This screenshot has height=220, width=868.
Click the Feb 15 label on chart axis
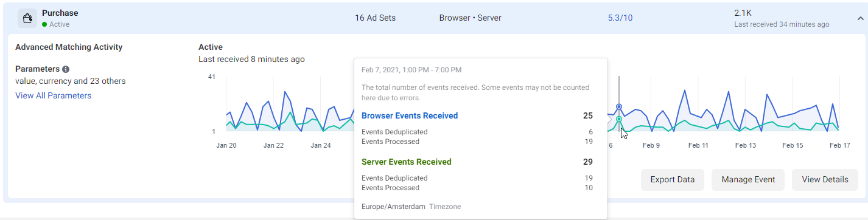point(793,145)
